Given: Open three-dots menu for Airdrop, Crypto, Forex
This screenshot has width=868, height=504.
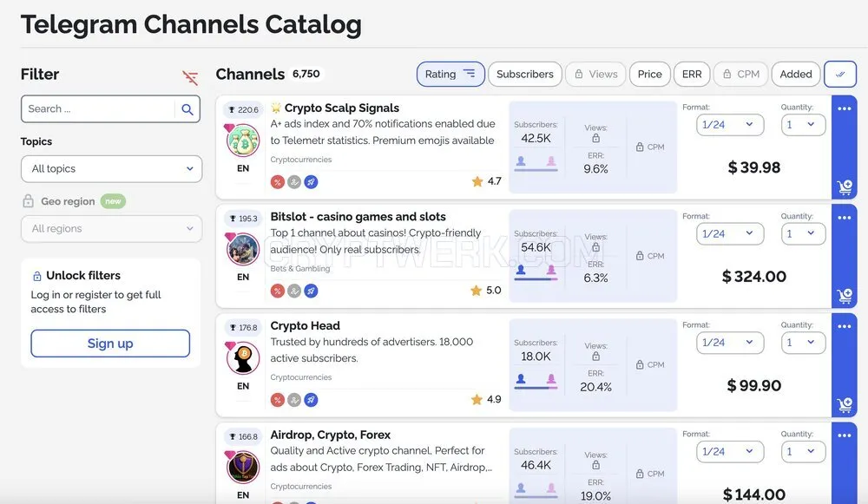Looking at the screenshot, I should 845,435.
